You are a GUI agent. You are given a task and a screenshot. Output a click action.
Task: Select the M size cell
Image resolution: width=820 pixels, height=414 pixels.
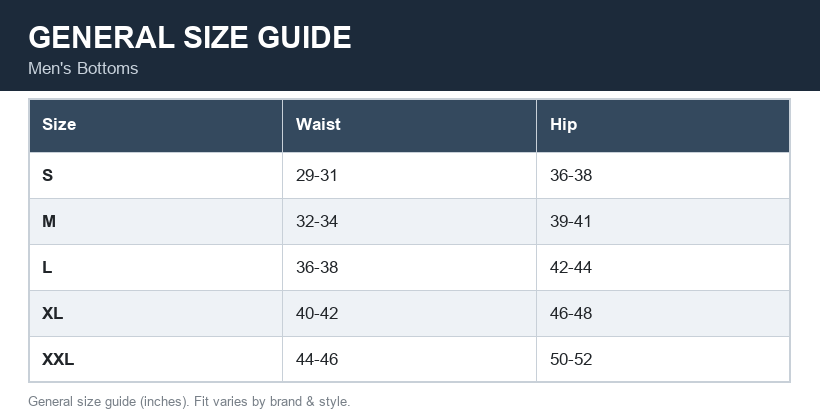click(x=156, y=221)
